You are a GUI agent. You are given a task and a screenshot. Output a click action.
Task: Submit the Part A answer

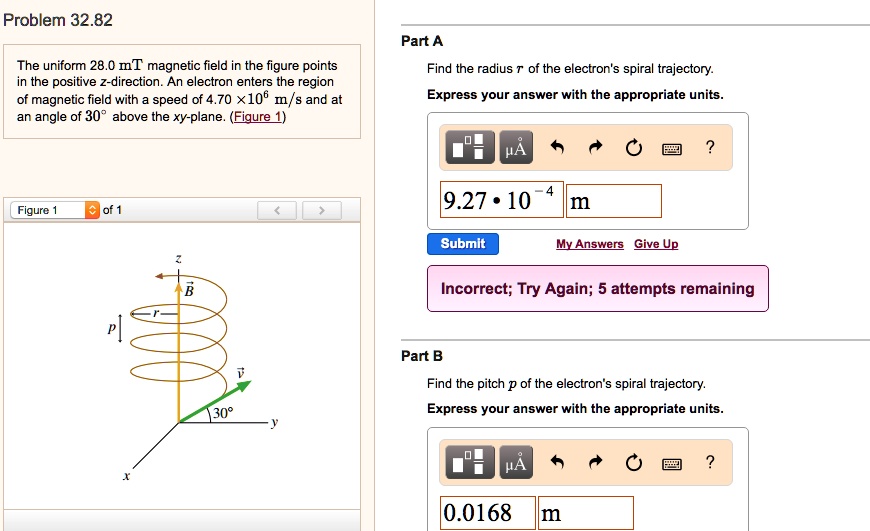[x=463, y=244]
